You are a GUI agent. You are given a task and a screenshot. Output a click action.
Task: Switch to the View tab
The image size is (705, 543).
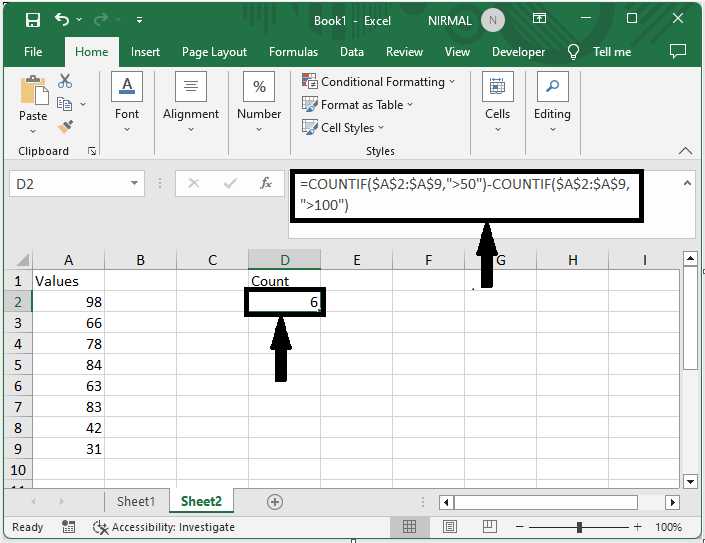(457, 52)
